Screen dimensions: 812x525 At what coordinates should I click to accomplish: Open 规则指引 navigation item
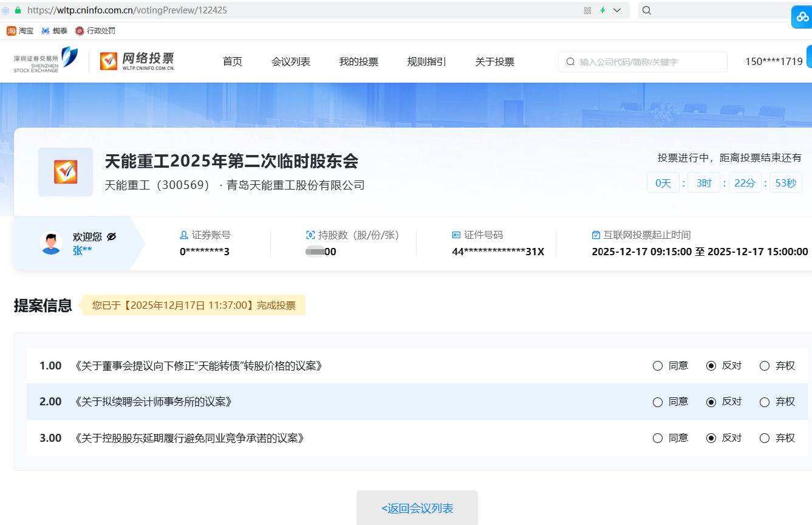426,61
